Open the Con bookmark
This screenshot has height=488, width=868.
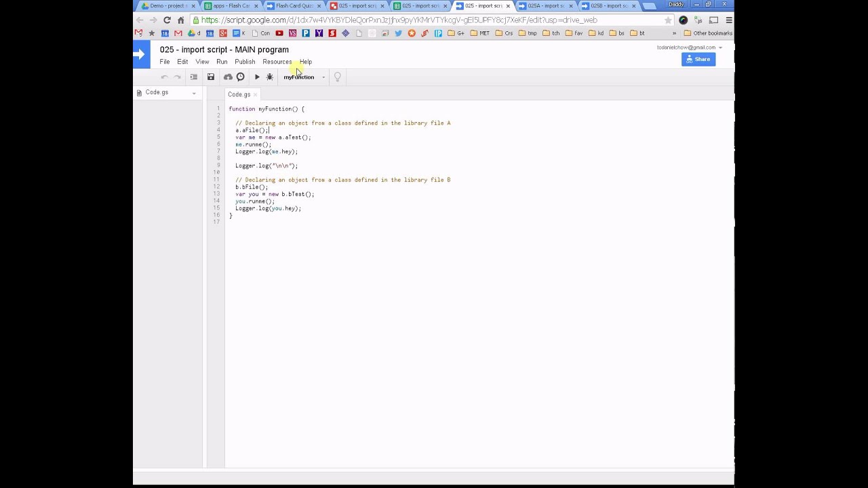coord(260,33)
